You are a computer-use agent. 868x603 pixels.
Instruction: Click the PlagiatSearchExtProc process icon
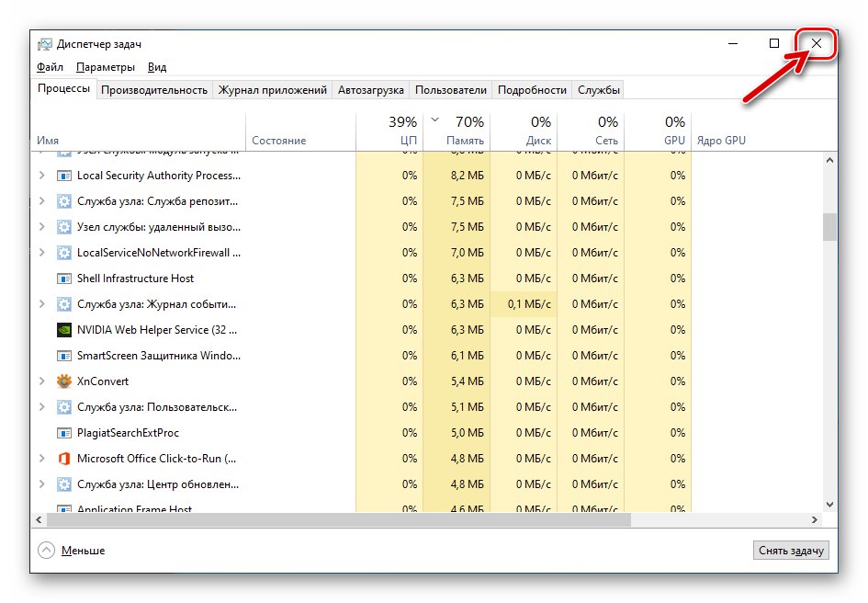pyautogui.click(x=64, y=433)
